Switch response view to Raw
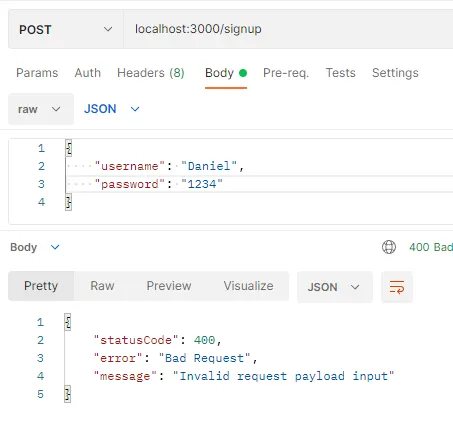Image resolution: width=453 pixels, height=422 pixels. tap(102, 286)
